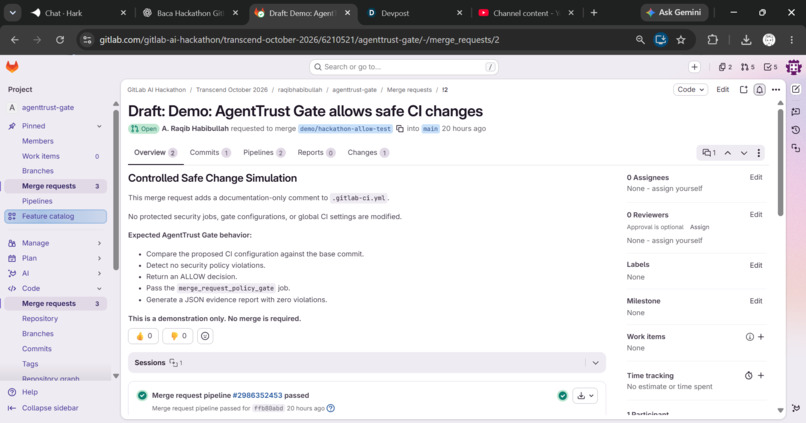Click Search or go to field
This screenshot has height=423, width=806.
pyautogui.click(x=404, y=67)
